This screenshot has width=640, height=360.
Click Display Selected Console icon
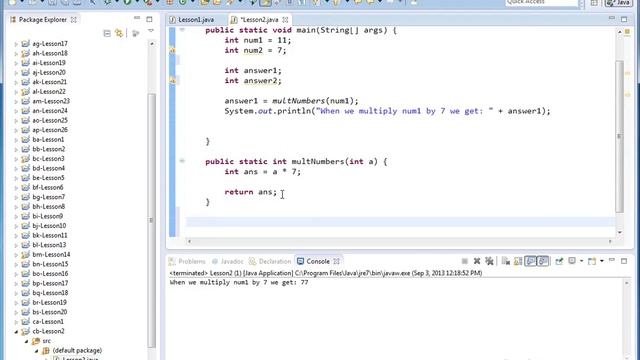point(572,261)
